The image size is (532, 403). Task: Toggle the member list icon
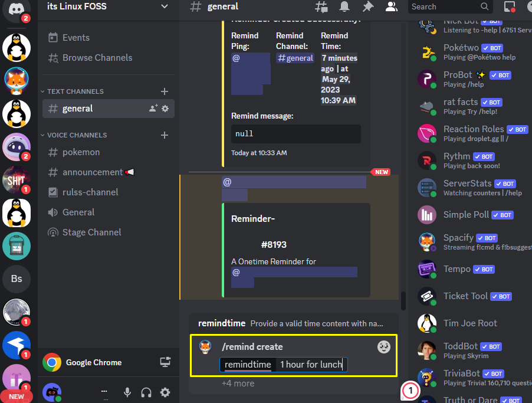(391, 7)
